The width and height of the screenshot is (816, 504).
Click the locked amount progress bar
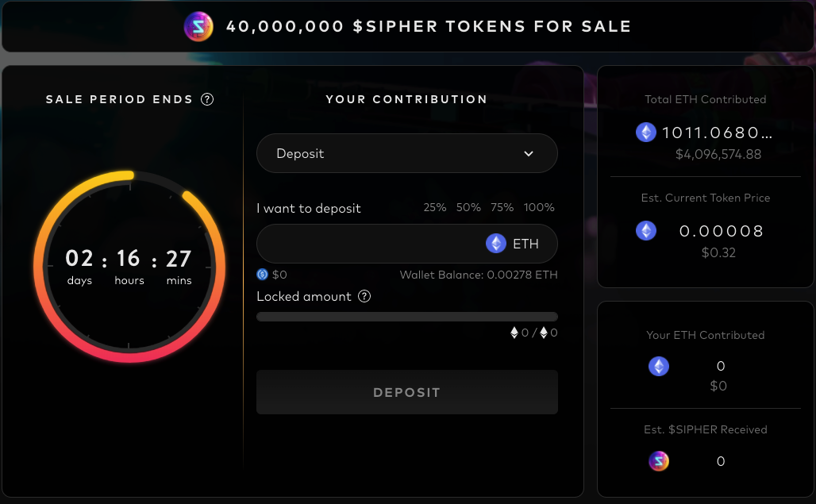(x=406, y=316)
